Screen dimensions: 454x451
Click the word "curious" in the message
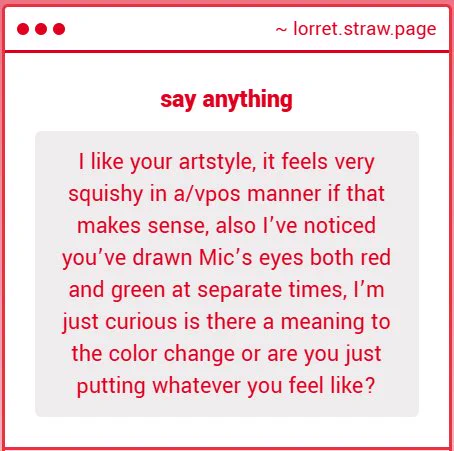(141, 322)
